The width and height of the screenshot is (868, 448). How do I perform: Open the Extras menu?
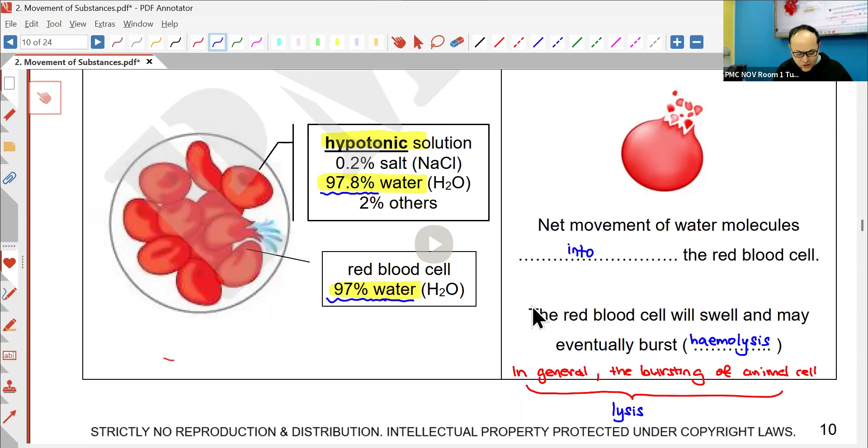(x=104, y=24)
